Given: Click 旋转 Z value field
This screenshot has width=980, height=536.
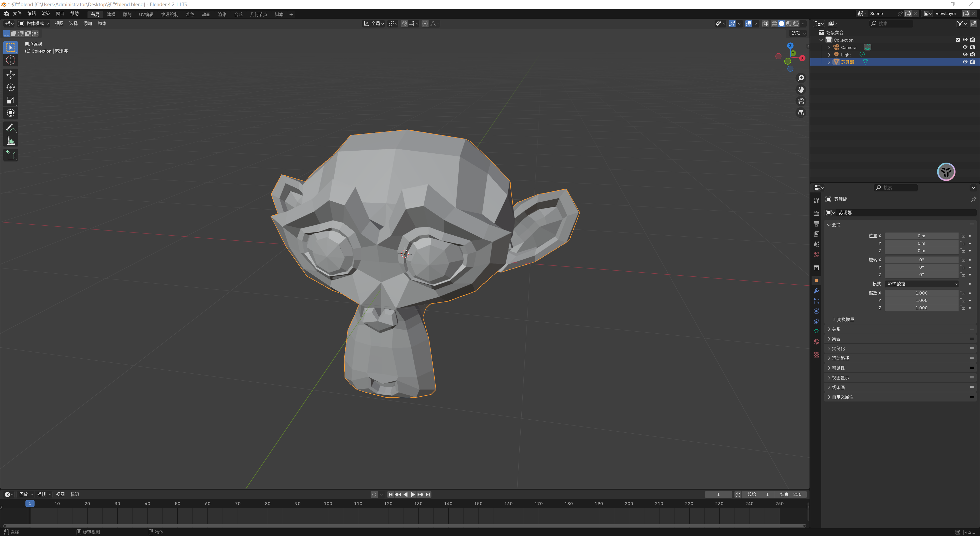Looking at the screenshot, I should (921, 275).
